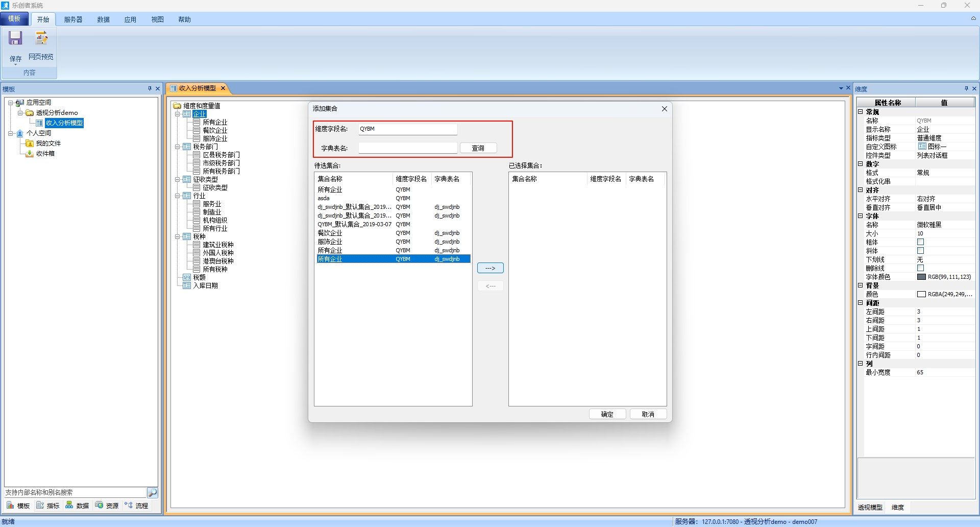Click the Save (保存) icon in ribbon
The width and height of the screenshot is (980, 527).
point(15,39)
